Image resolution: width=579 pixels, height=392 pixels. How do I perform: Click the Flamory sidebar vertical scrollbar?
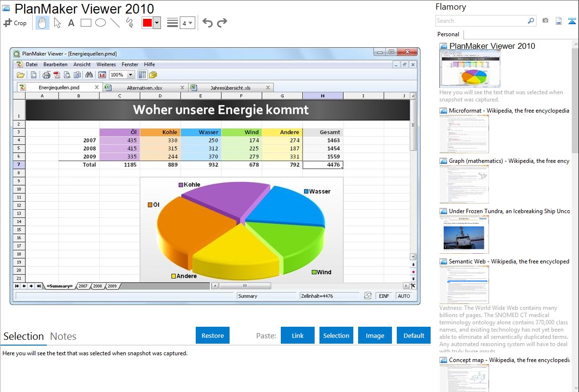[x=575, y=101]
